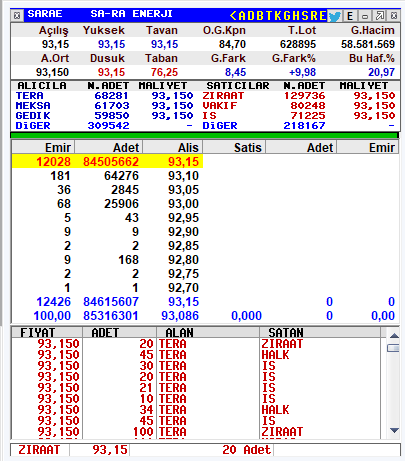Select the bid row priced 93,05

pos(107,190)
